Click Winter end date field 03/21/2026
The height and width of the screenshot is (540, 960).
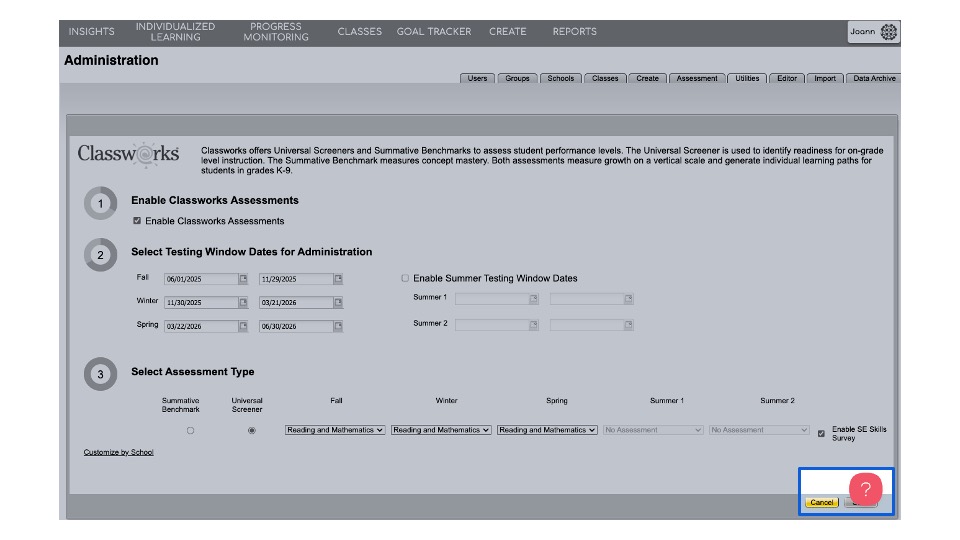click(x=296, y=302)
